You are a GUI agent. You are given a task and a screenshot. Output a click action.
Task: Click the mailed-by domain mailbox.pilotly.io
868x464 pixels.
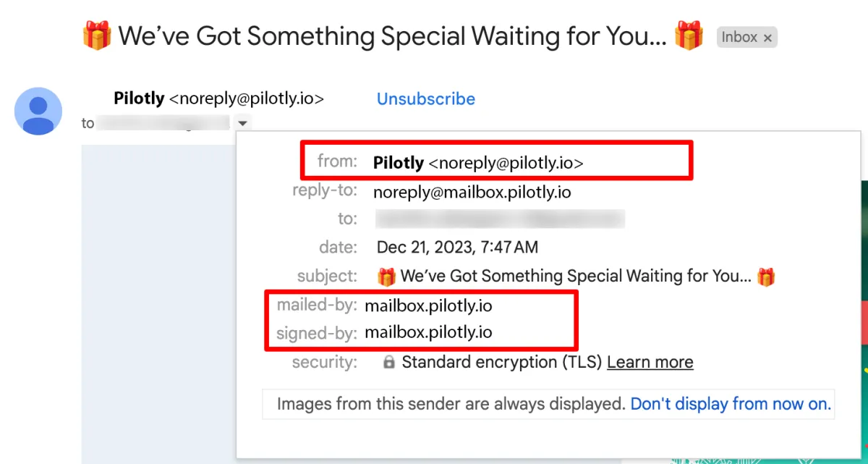(x=428, y=306)
